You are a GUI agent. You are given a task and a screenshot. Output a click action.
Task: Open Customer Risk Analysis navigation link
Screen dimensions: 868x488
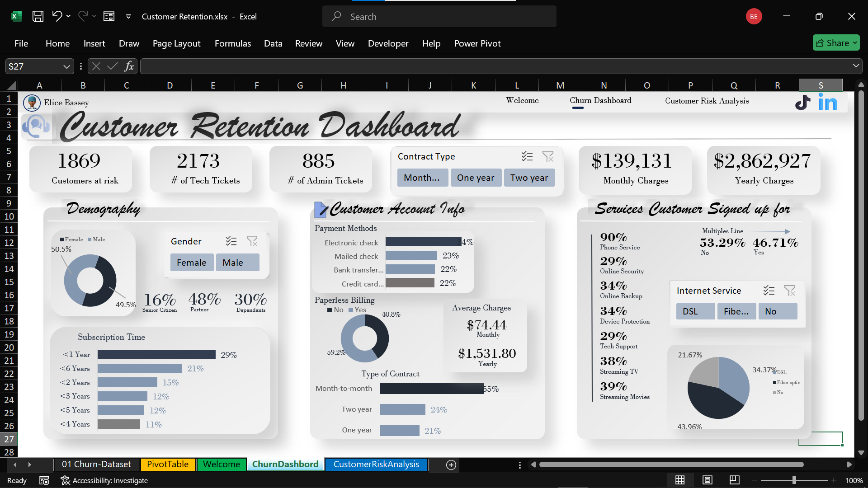707,101
